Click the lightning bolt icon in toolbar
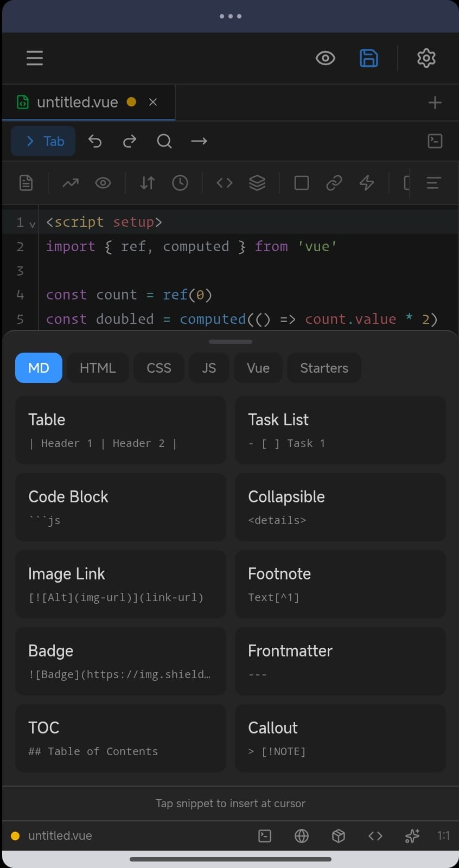 point(367,183)
